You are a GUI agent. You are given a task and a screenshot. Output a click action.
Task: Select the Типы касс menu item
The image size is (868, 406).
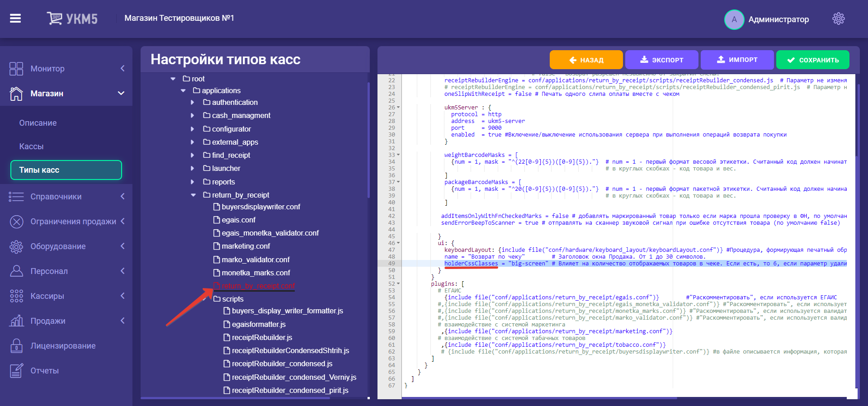click(66, 170)
